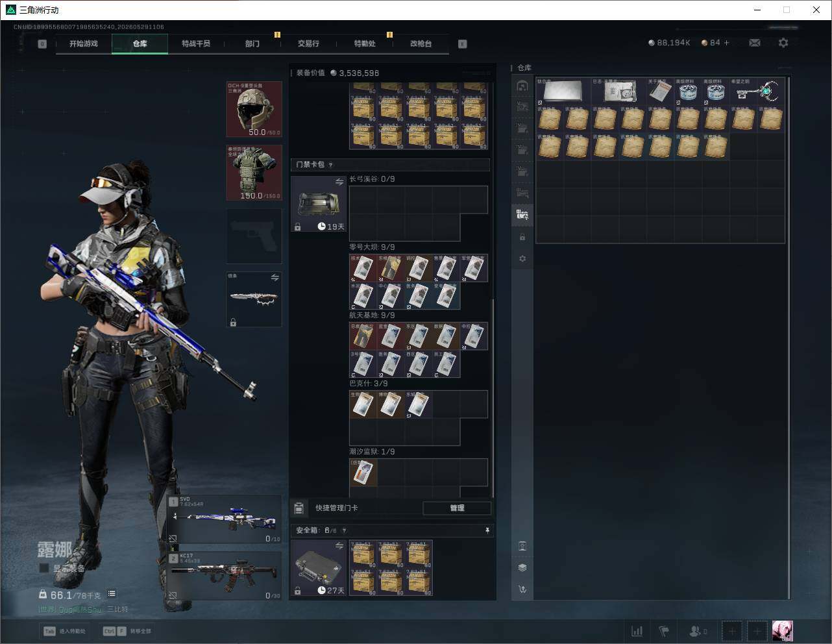832x644 pixels.
Task: Select the first 零号大坝 access card
Action: pyautogui.click(x=363, y=268)
